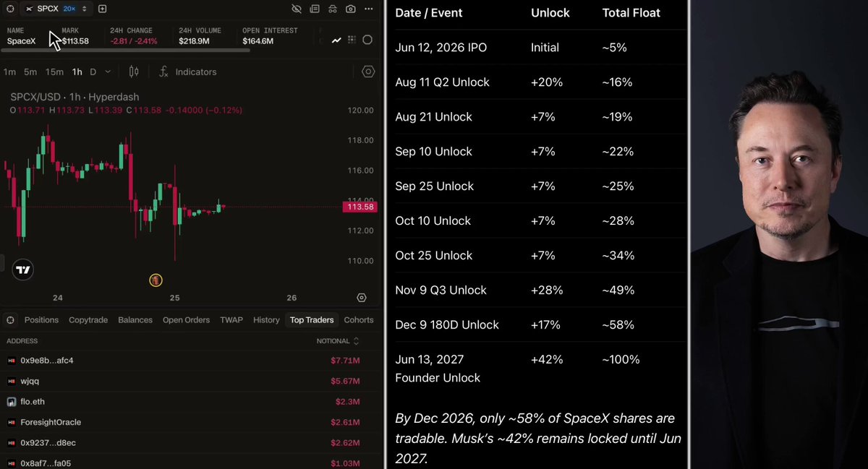
Task: Click the 113.58 current price label
Action: [360, 207]
